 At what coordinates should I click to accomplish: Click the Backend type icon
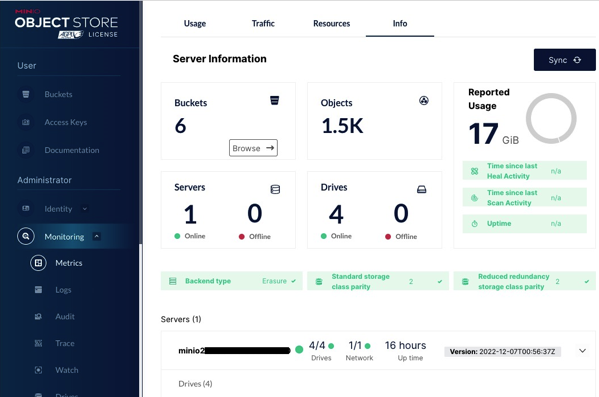pyautogui.click(x=173, y=281)
